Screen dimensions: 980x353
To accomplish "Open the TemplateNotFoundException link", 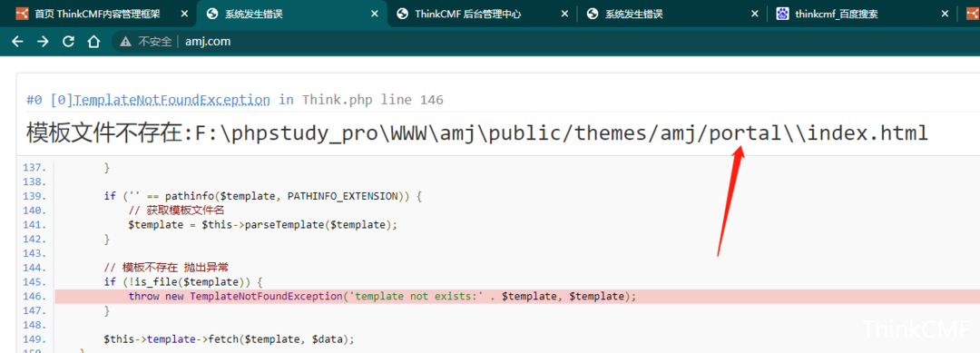I will tap(171, 99).
